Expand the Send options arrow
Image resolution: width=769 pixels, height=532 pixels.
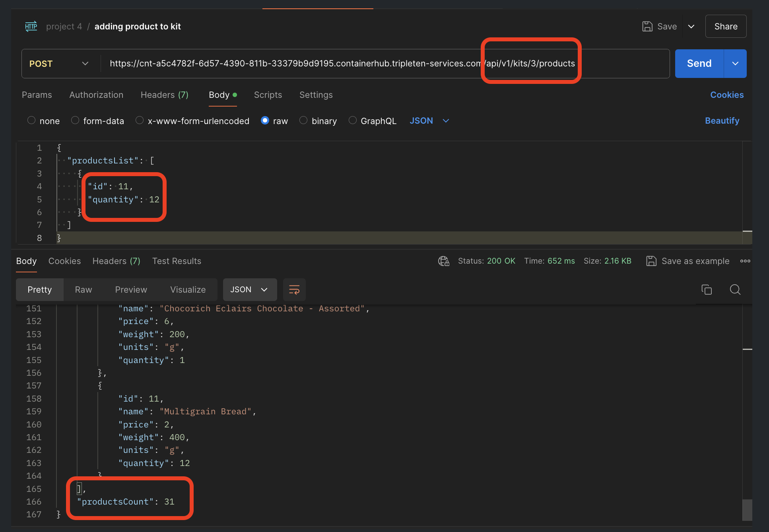click(735, 64)
